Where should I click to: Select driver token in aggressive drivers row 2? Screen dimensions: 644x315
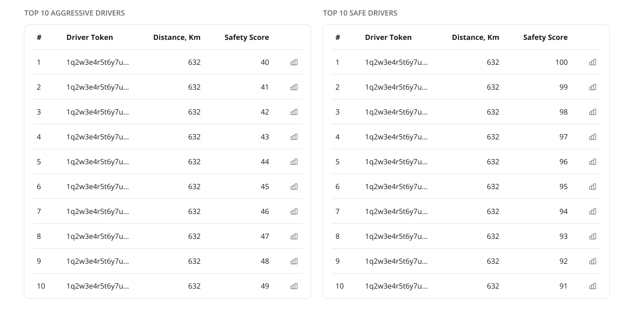coord(97,87)
